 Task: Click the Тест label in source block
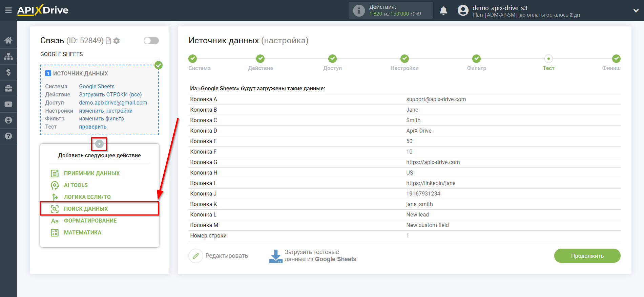pos(51,127)
